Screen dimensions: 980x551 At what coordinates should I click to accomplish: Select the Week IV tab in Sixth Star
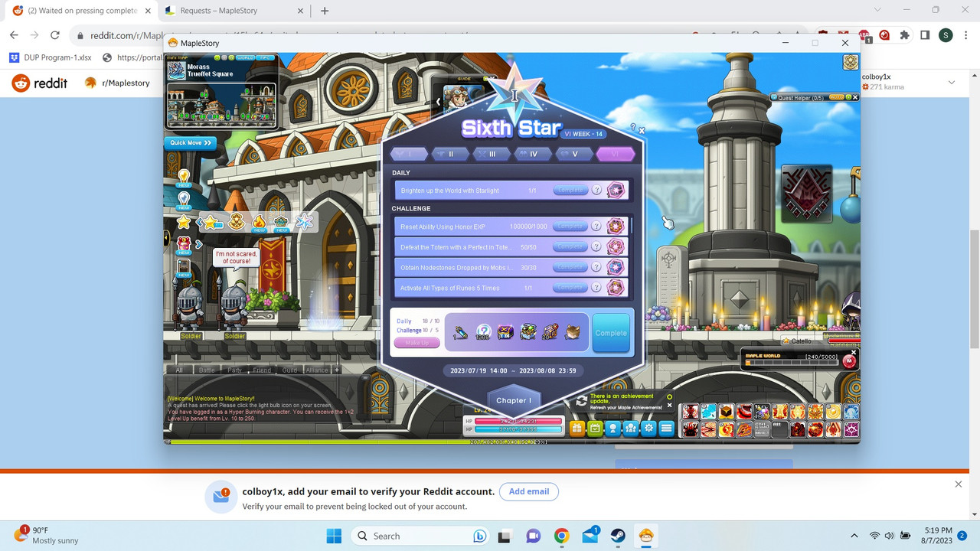coord(534,154)
